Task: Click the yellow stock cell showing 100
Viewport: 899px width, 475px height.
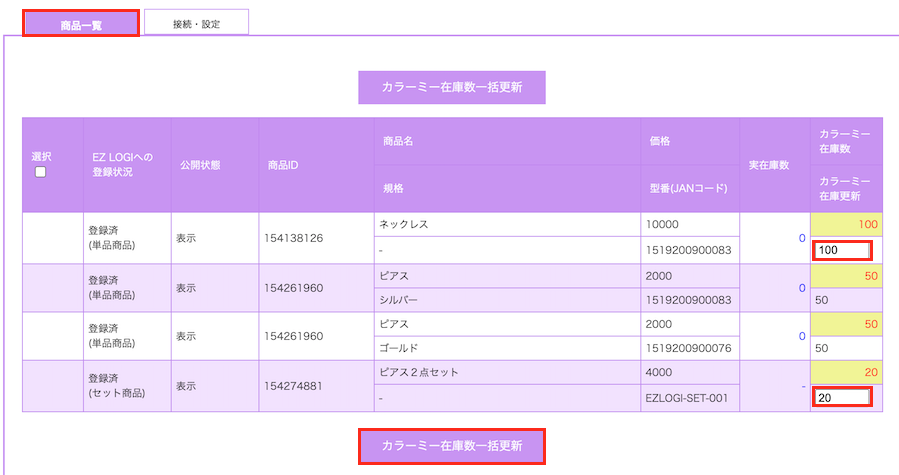Action: click(x=846, y=225)
